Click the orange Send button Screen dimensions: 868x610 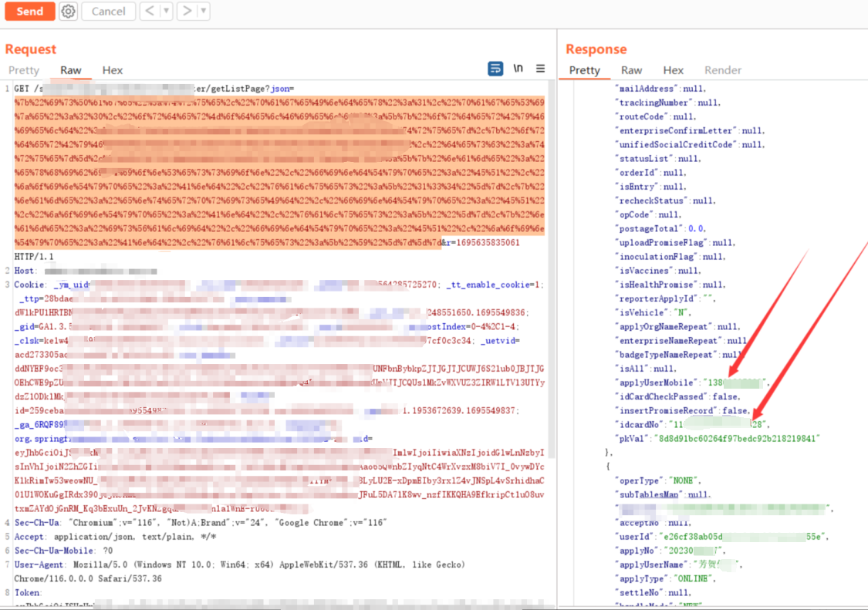[30, 11]
